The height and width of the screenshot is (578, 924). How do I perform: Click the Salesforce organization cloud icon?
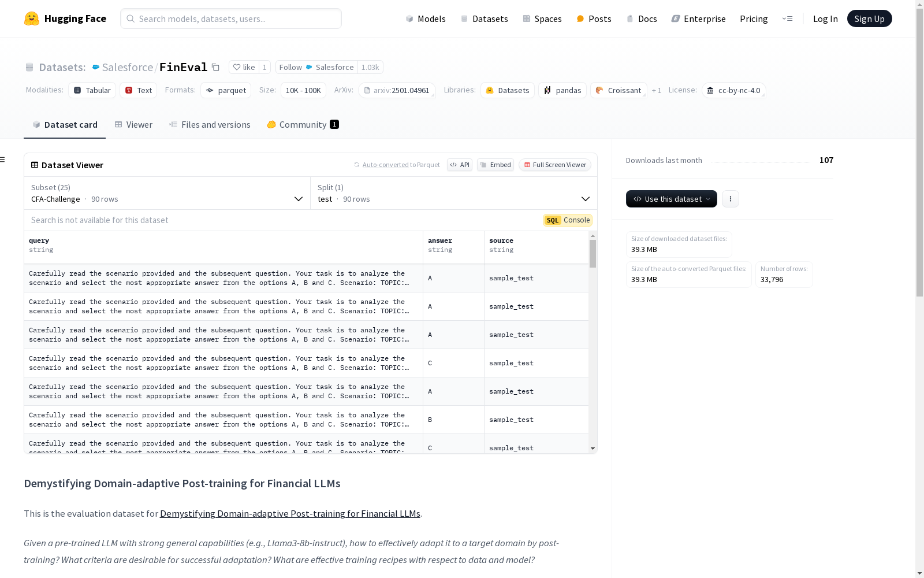point(96,68)
